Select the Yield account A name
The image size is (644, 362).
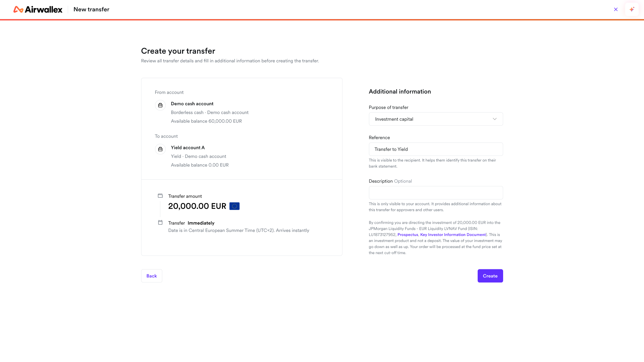pos(188,148)
